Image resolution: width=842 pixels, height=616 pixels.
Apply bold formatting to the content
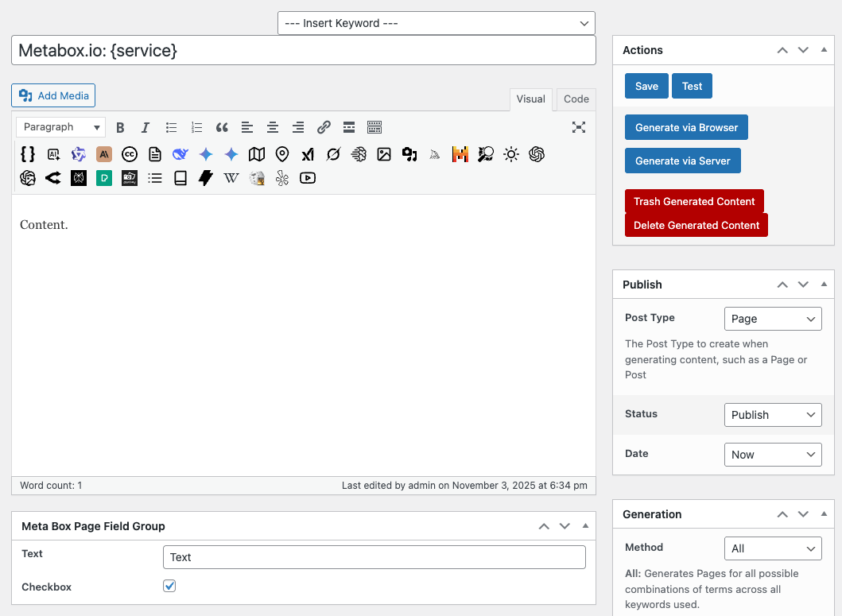pos(120,127)
